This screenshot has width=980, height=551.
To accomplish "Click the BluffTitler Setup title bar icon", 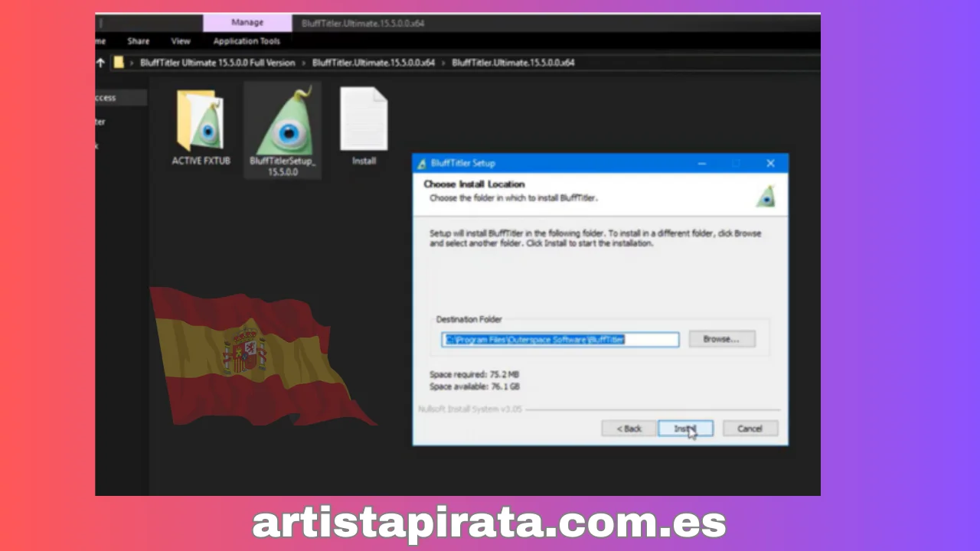I will click(x=422, y=163).
